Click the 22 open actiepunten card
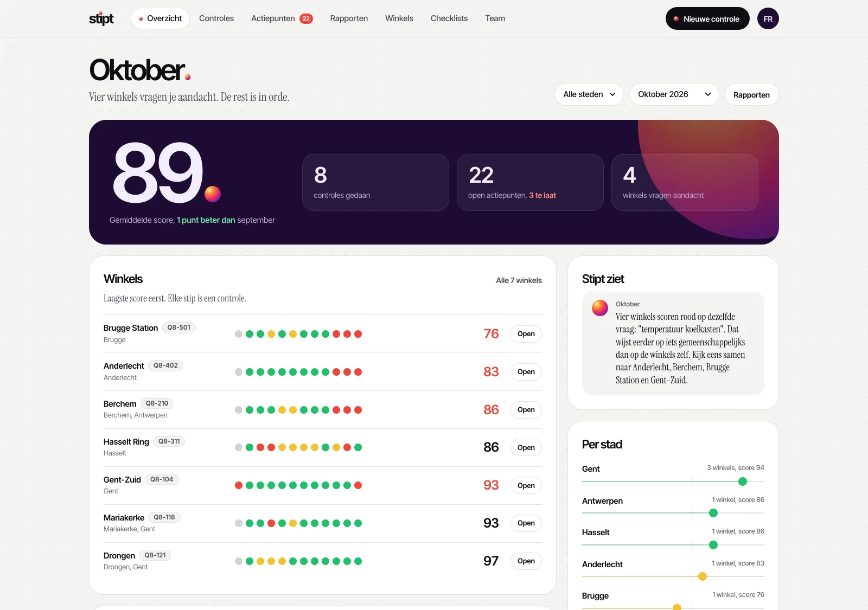This screenshot has width=868, height=610. [x=530, y=182]
